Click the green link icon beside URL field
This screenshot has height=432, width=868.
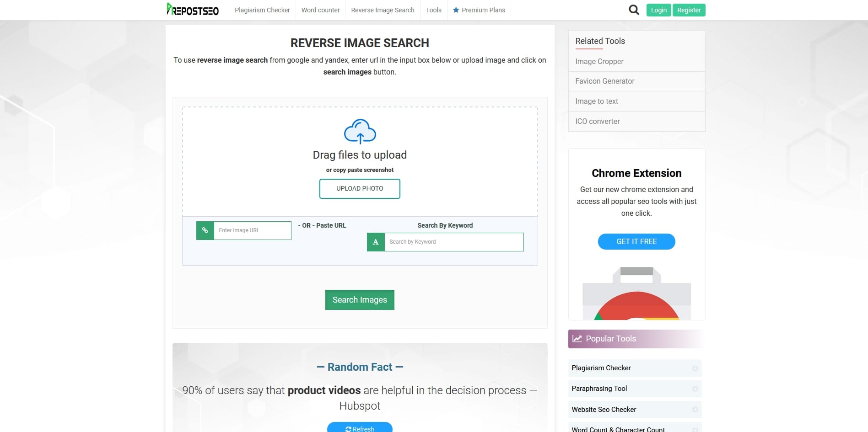pyautogui.click(x=205, y=230)
